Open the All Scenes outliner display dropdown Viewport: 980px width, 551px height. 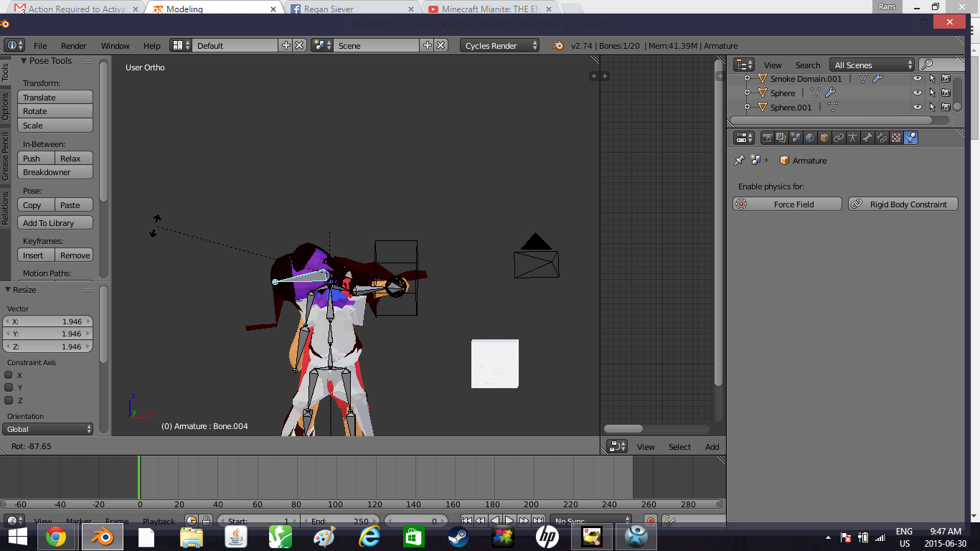872,65
